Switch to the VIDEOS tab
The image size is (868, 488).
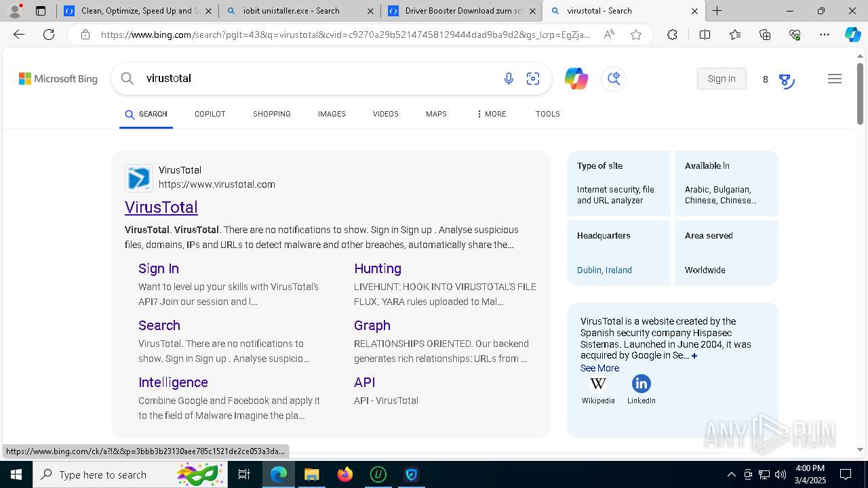(x=386, y=114)
